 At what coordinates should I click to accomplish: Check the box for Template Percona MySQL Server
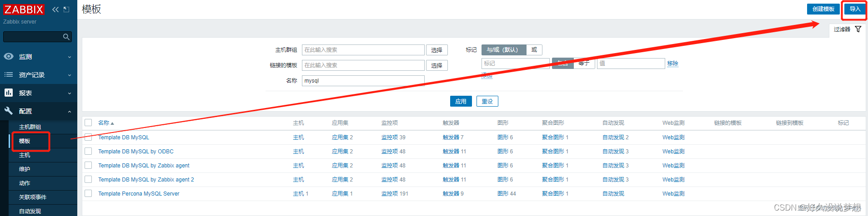(x=88, y=193)
